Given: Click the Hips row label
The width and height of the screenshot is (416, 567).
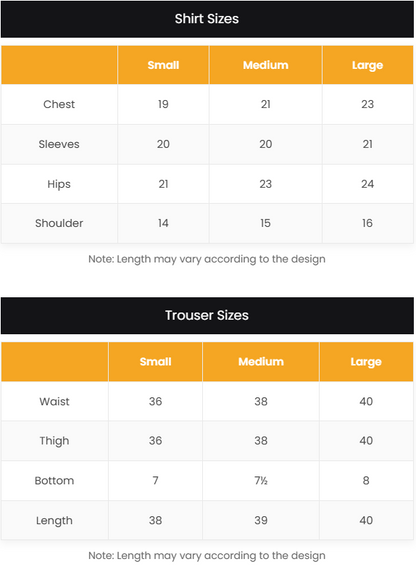Looking at the screenshot, I should 59,184.
